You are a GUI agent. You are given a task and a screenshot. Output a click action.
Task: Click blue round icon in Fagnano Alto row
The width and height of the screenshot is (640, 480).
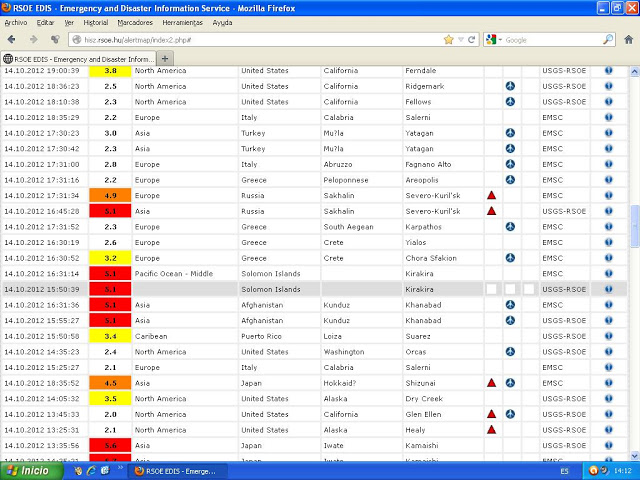click(510, 164)
